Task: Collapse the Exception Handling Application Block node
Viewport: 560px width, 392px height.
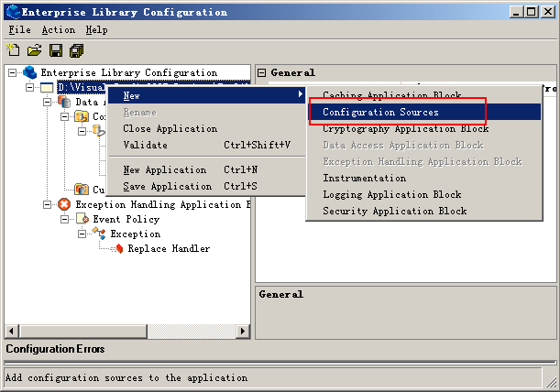Action: pyautogui.click(x=48, y=204)
